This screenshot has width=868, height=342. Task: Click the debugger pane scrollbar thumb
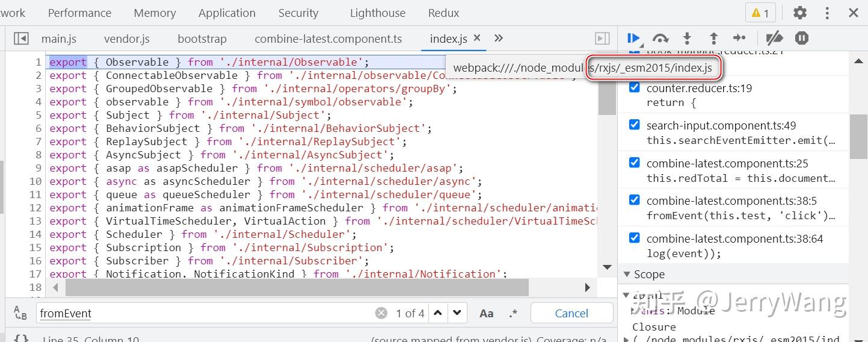(858, 136)
